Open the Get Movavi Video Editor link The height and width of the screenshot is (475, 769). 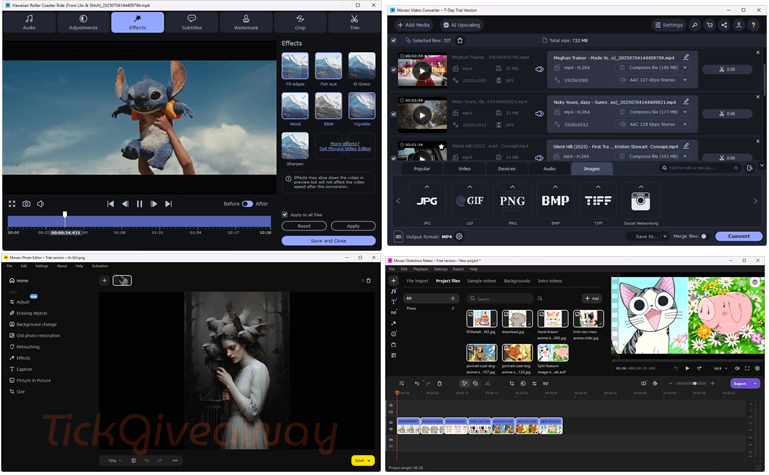[345, 149]
